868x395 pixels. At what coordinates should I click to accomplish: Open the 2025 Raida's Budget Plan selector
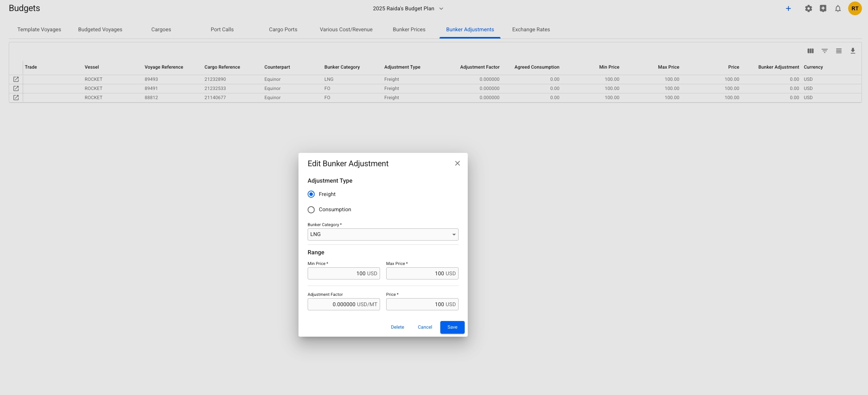[408, 8]
